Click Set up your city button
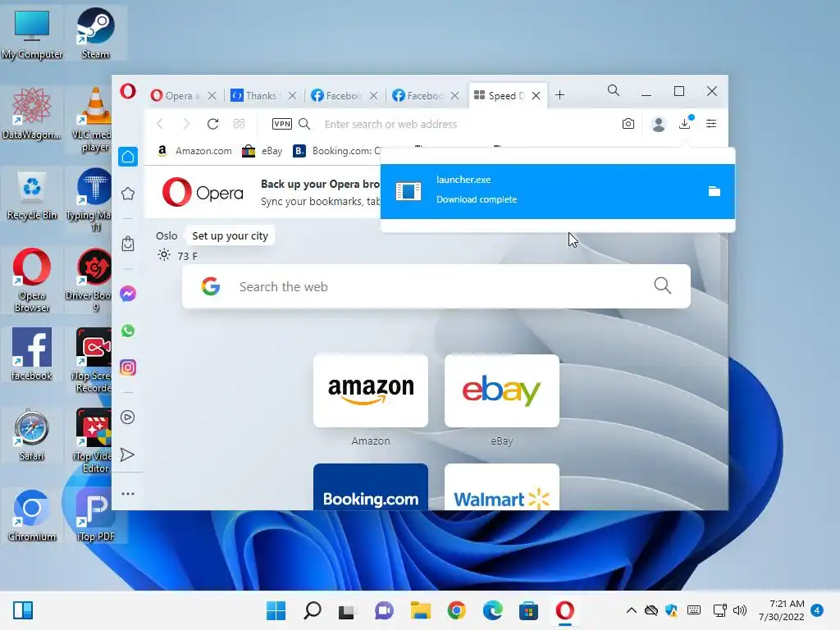This screenshot has height=630, width=840. [x=230, y=235]
